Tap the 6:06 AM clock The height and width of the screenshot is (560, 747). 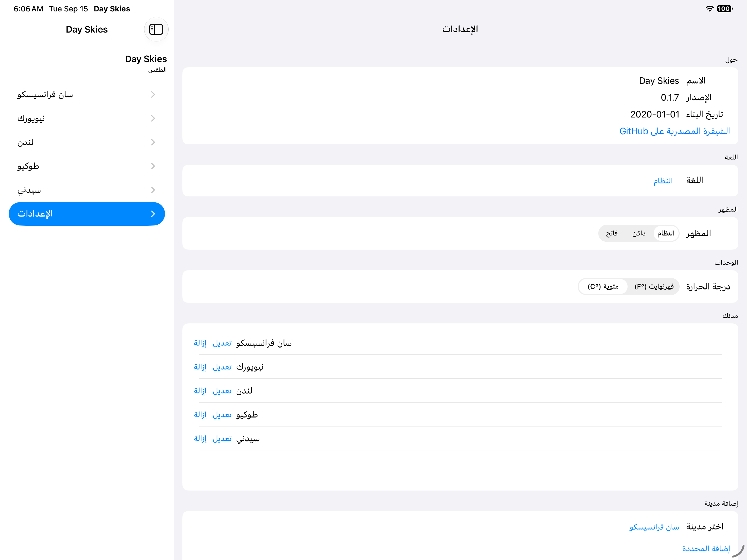(x=29, y=9)
